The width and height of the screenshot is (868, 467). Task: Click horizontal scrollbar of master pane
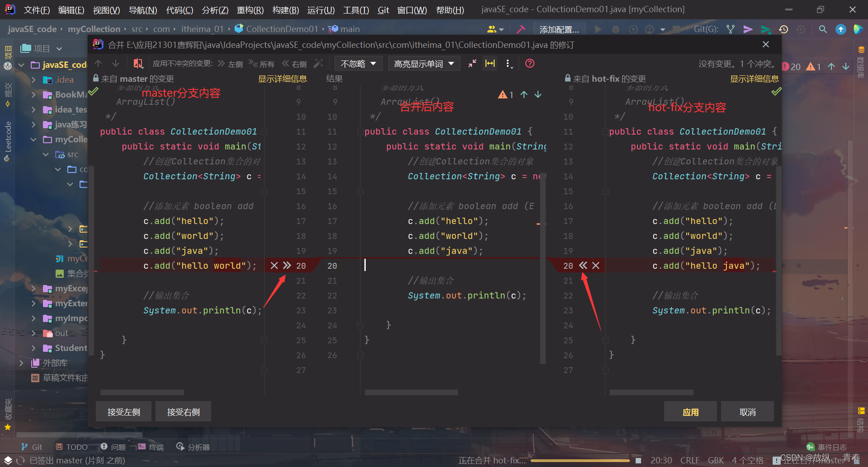[142, 392]
